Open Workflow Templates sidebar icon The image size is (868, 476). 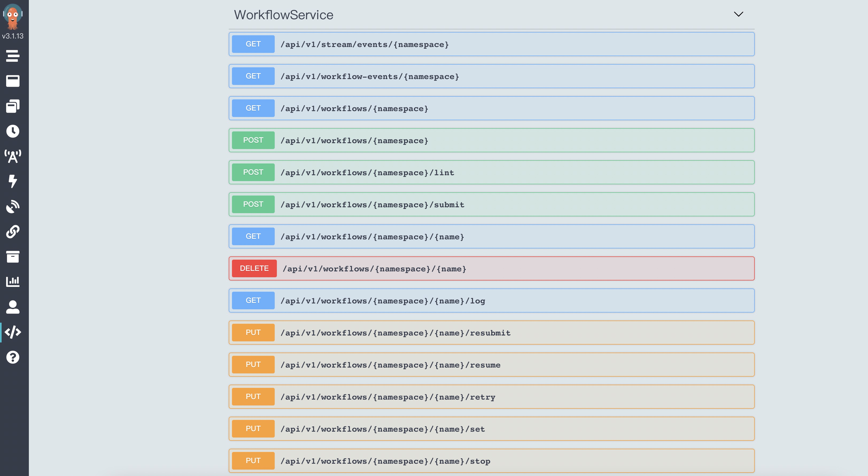pos(13,81)
